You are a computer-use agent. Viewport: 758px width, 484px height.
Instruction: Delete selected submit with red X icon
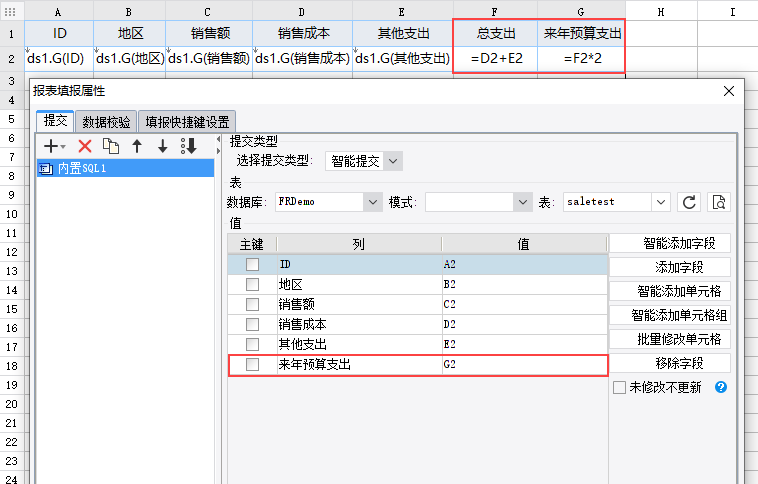pos(85,146)
